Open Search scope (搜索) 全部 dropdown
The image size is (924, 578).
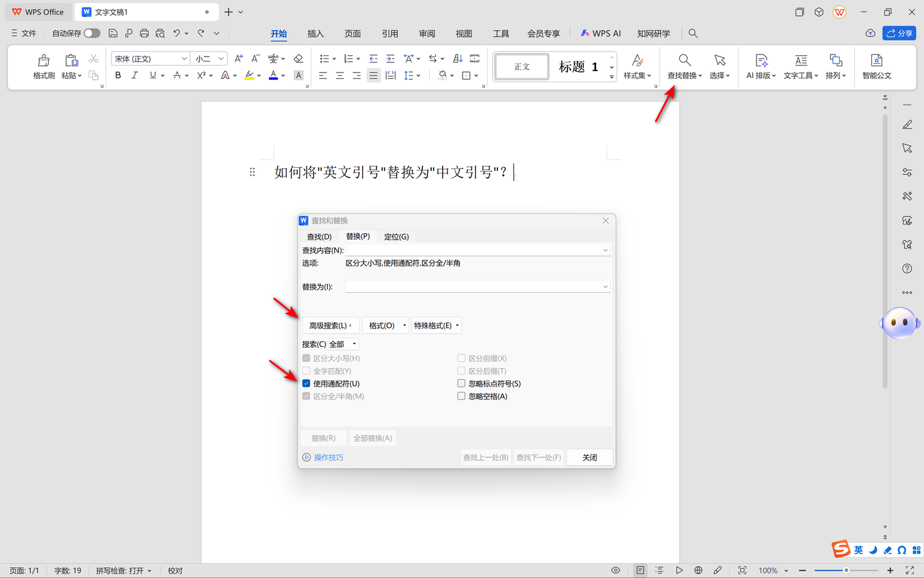click(343, 344)
